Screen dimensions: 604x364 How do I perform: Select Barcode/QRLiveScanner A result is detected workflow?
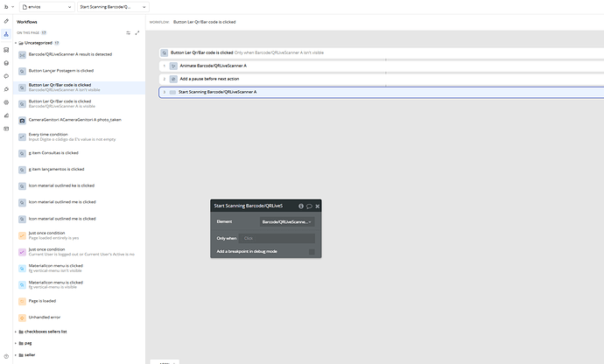(80, 55)
